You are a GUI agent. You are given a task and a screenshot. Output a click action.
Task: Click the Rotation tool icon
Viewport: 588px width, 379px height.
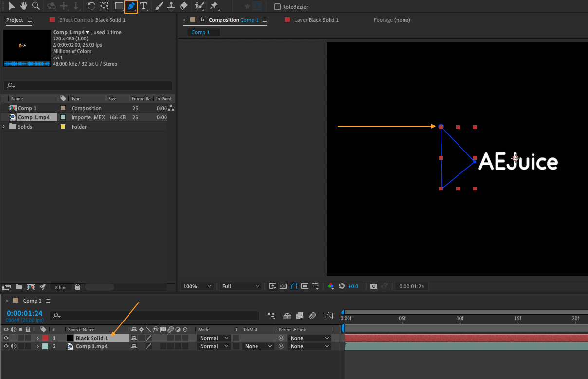pos(91,6)
